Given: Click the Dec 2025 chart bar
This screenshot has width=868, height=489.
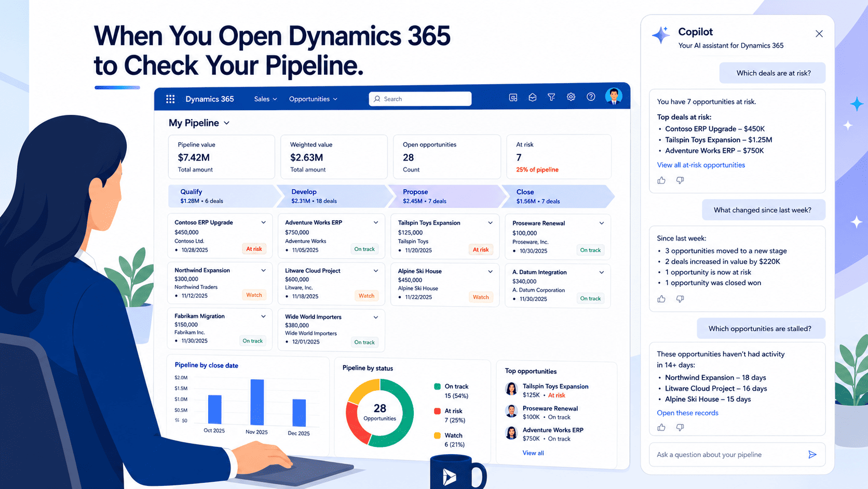Looking at the screenshot, I should (299, 413).
